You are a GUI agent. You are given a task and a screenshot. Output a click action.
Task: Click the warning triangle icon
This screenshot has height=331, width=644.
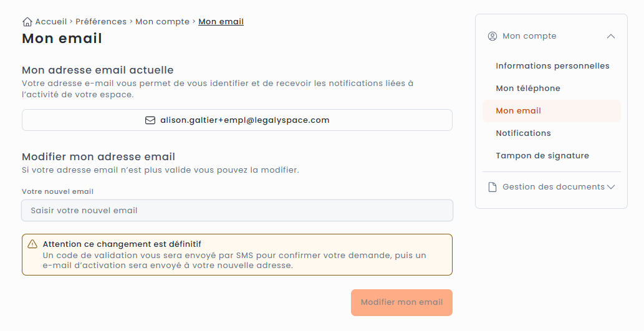coord(32,244)
